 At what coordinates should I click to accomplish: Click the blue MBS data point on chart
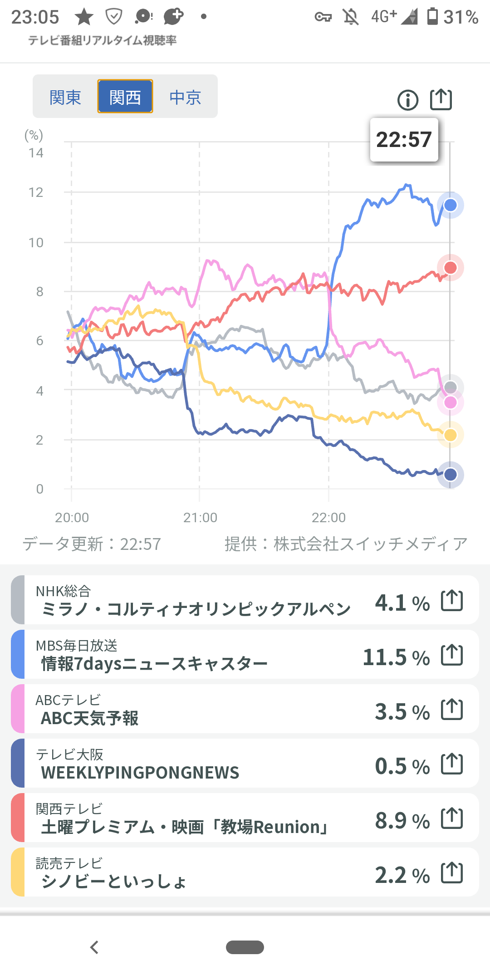450,205
